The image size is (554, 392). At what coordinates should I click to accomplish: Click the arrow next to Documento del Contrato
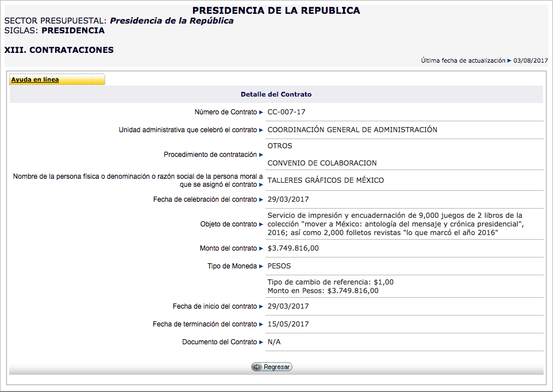point(261,342)
